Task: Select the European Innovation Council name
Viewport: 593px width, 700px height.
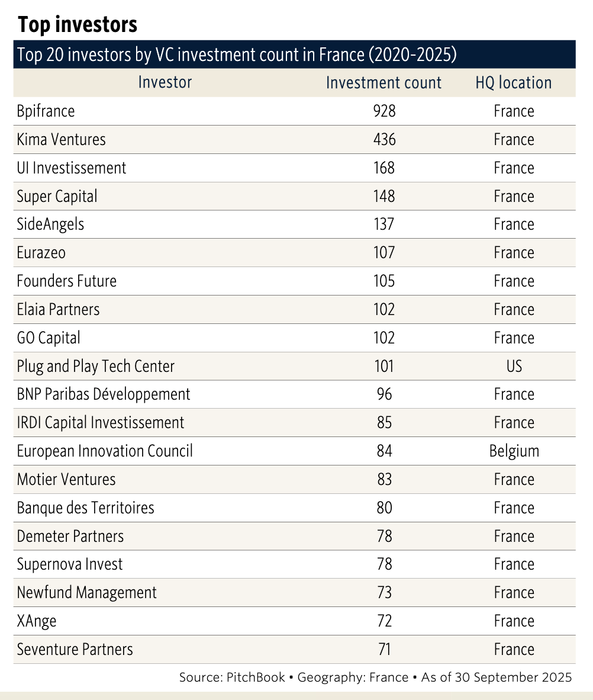Action: [x=105, y=451]
